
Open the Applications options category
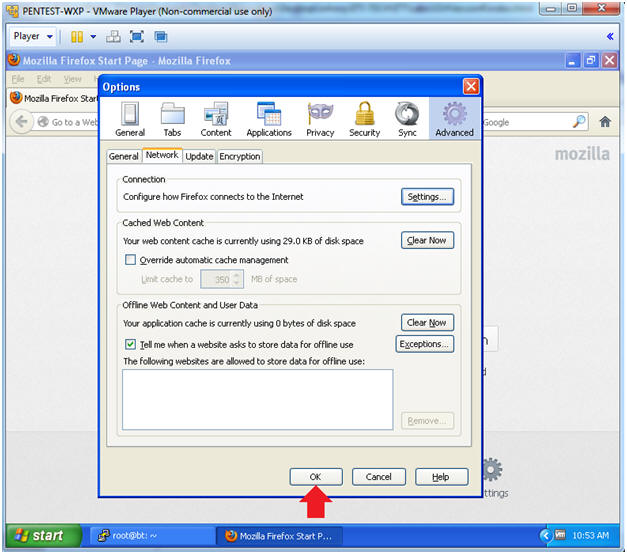tap(269, 119)
